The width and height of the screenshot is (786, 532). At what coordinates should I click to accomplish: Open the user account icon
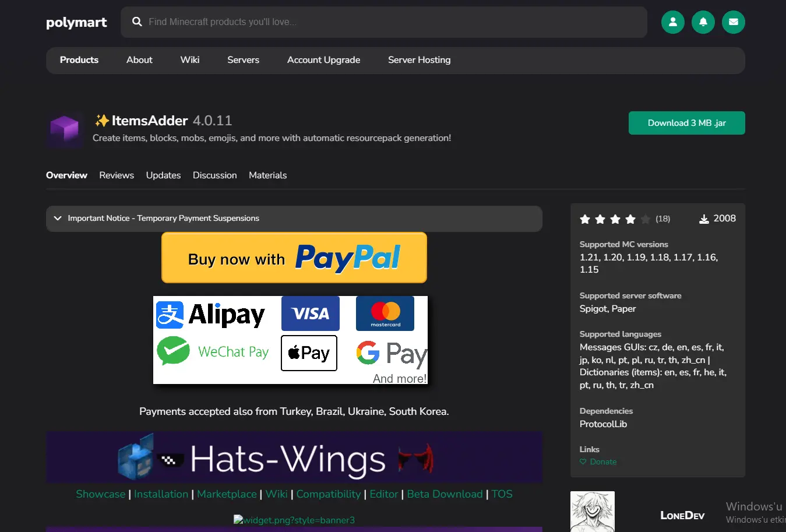(x=672, y=22)
